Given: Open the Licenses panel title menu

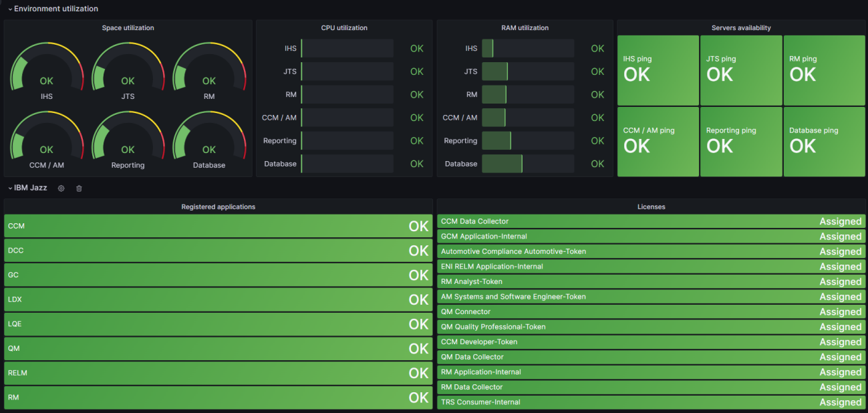Looking at the screenshot, I should [651, 206].
